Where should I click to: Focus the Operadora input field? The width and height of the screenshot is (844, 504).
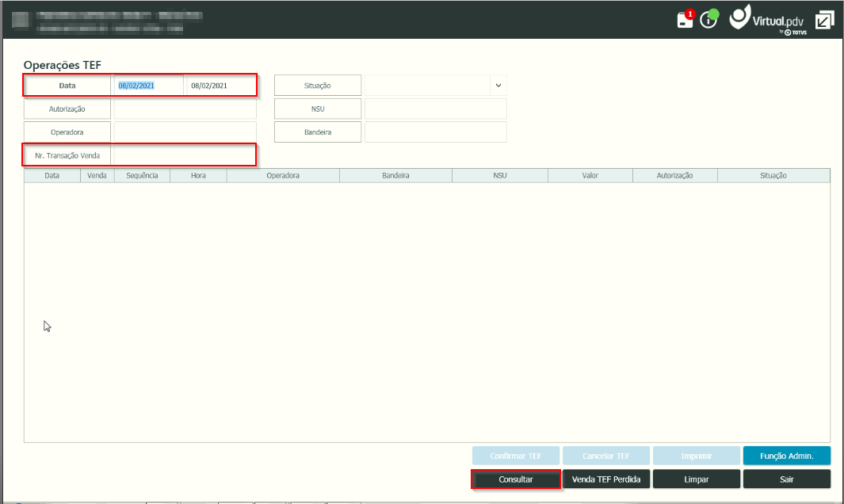pyautogui.click(x=185, y=132)
